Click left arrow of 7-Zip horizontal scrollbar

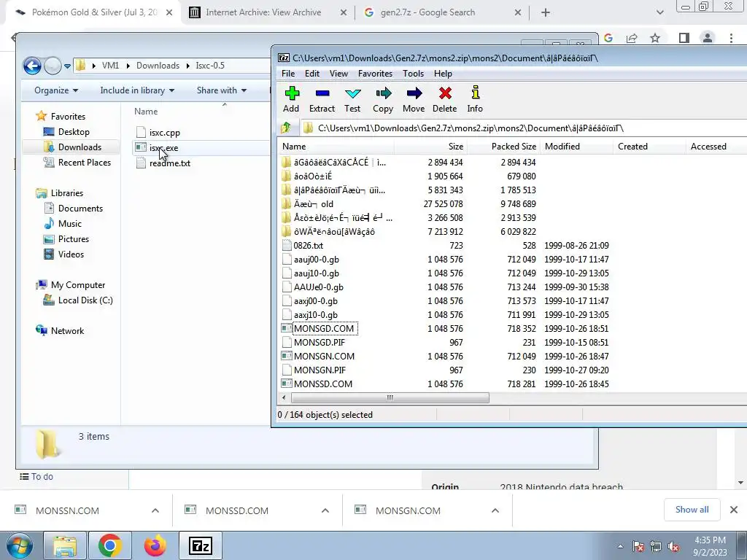tap(284, 397)
